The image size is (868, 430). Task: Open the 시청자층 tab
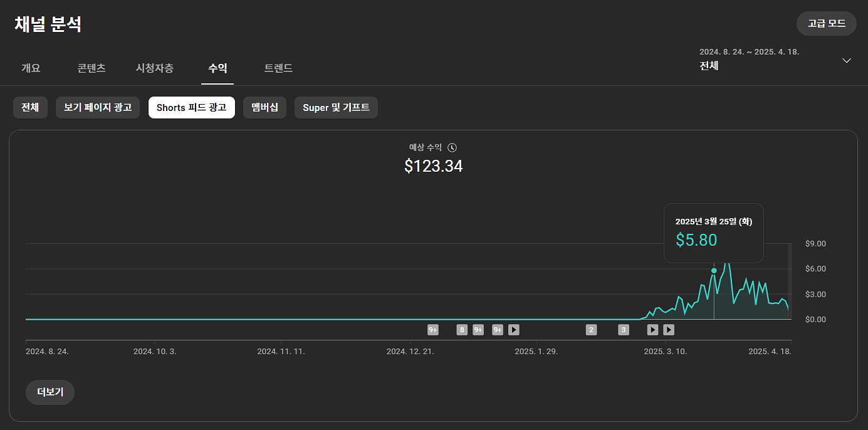point(155,68)
